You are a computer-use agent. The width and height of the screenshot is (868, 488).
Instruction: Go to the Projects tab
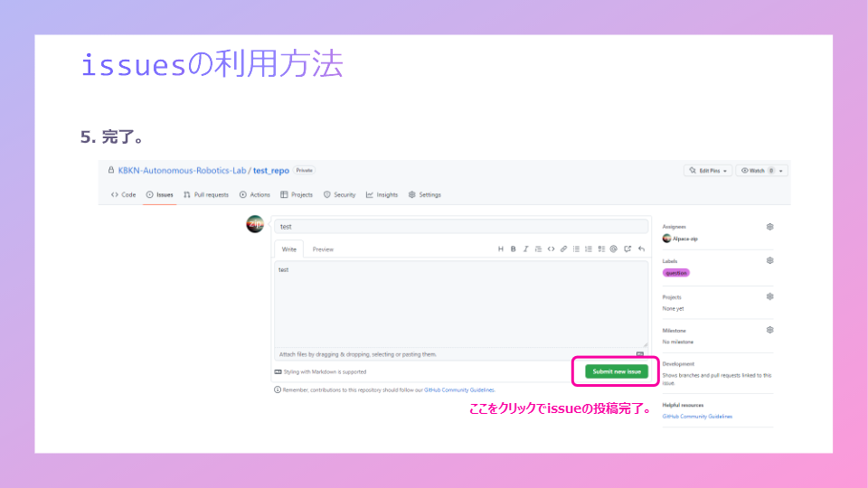pos(297,195)
